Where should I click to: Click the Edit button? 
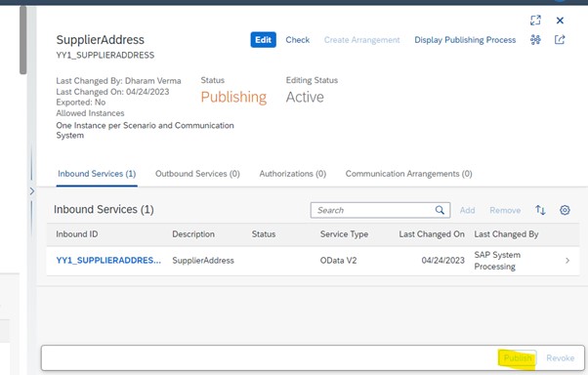pyautogui.click(x=264, y=40)
